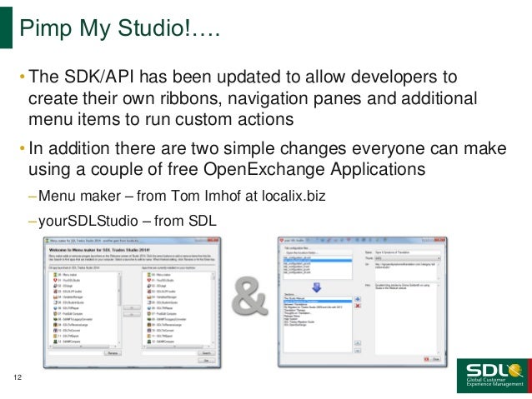This screenshot has width=532, height=399.
Task: Select highlighted configuration file in yourSDLStudio list
Action: click(318, 261)
